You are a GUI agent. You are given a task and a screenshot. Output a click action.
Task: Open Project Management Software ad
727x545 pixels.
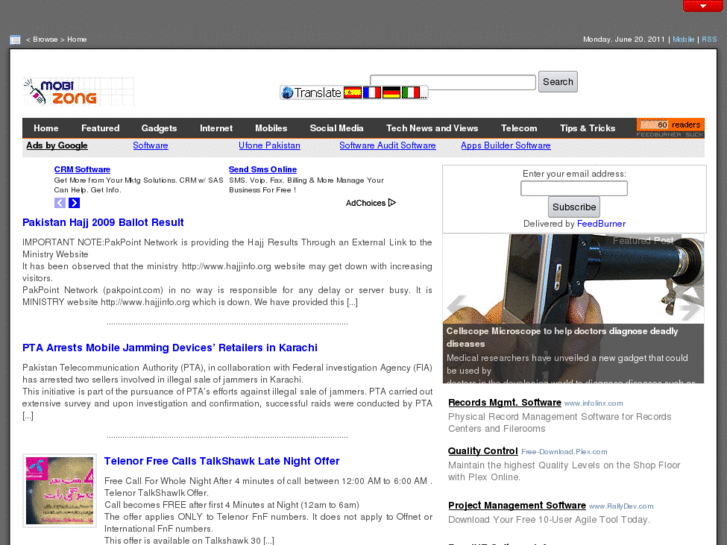[x=517, y=506]
